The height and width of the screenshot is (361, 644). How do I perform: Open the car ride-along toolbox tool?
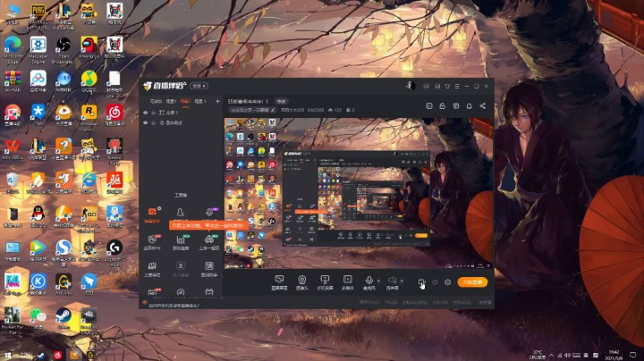click(209, 241)
